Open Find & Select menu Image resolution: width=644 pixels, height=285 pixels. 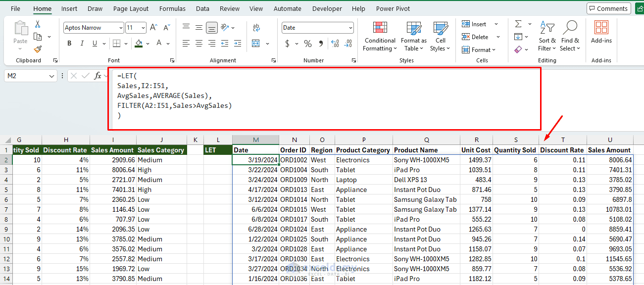tap(570, 36)
